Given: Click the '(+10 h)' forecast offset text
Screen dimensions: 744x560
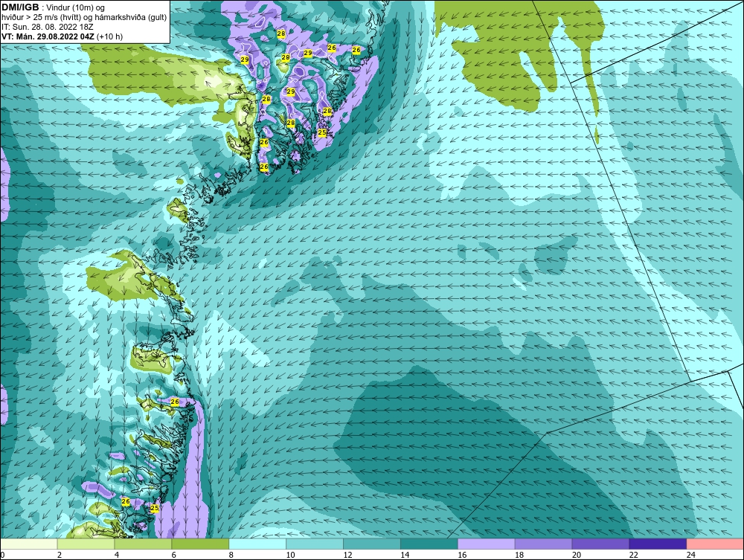Looking at the screenshot, I should [109, 36].
